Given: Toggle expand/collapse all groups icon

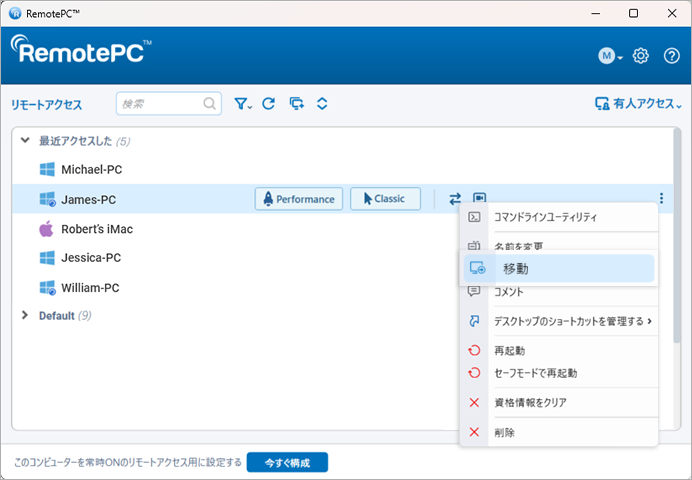Looking at the screenshot, I should coord(322,104).
